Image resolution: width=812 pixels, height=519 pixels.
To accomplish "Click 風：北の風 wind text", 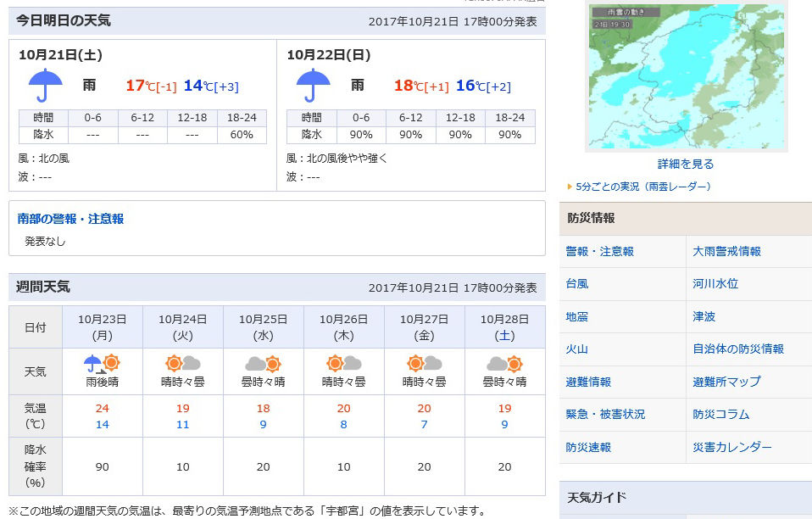I will 43,159.
